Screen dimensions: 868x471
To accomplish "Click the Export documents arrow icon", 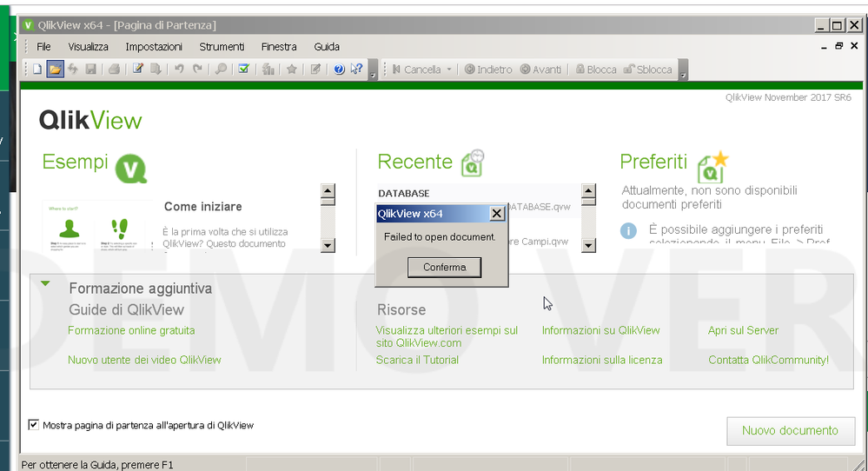I will pyautogui.click(x=156, y=70).
